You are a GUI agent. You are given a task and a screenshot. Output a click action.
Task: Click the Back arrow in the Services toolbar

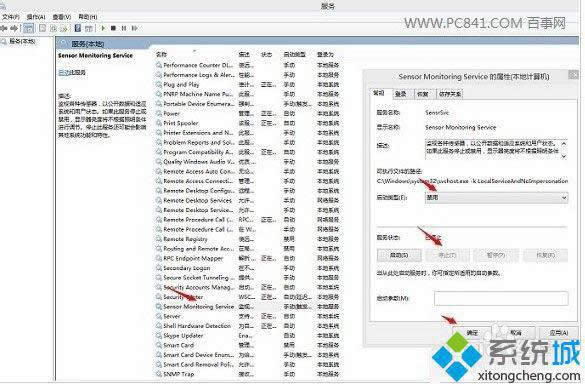coord(4,28)
